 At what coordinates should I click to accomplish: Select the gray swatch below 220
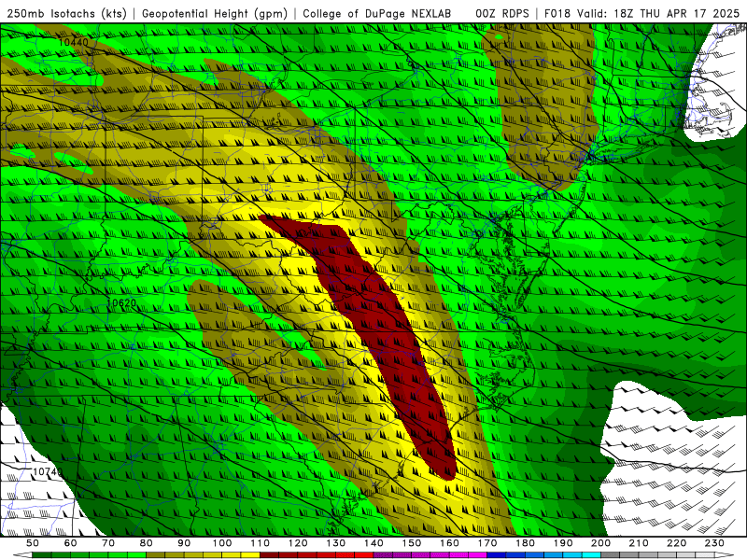pyautogui.click(x=686, y=555)
